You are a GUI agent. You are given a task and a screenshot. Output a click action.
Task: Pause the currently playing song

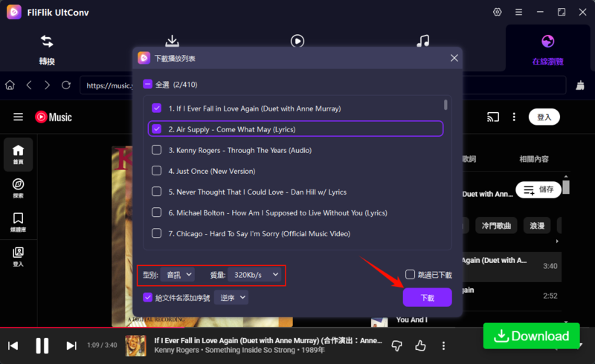(x=42, y=345)
